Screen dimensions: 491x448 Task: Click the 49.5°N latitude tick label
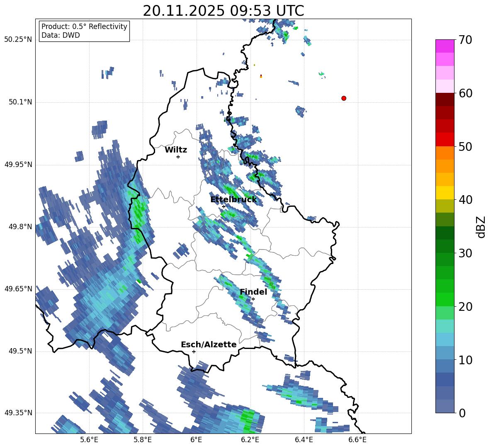click(x=20, y=351)
